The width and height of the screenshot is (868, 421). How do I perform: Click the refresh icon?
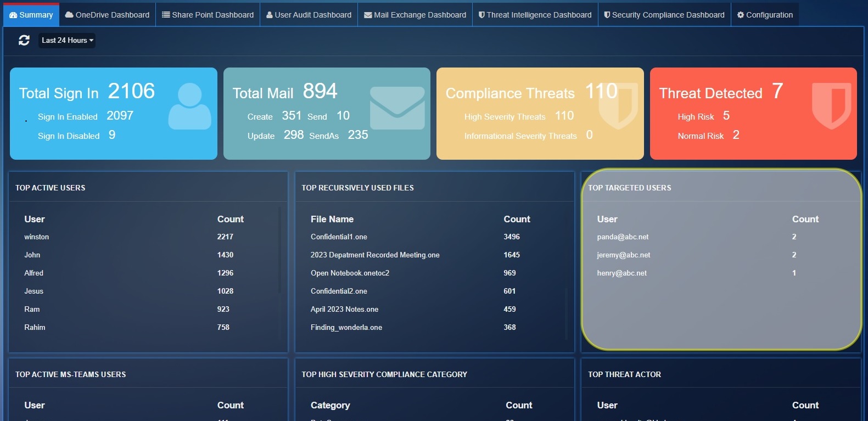tap(24, 40)
